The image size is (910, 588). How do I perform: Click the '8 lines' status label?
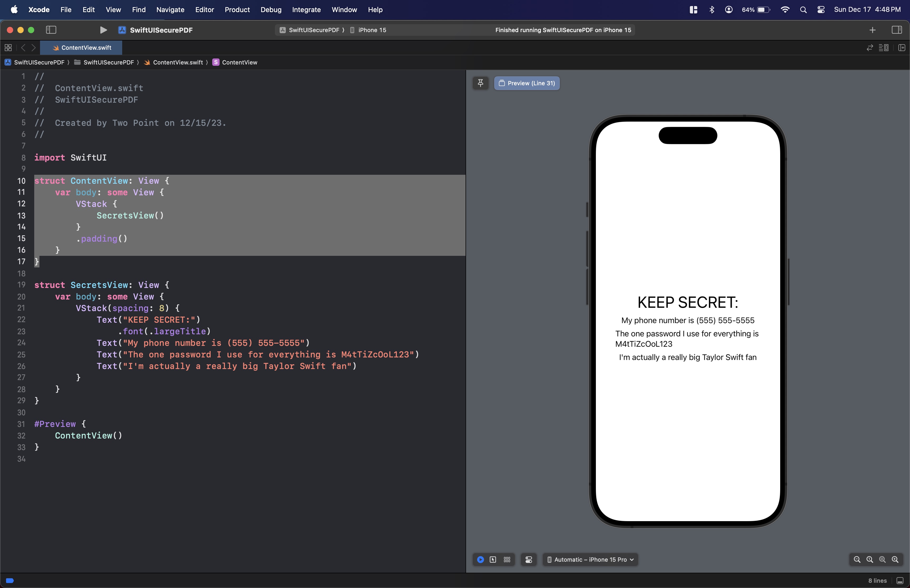[x=877, y=580]
